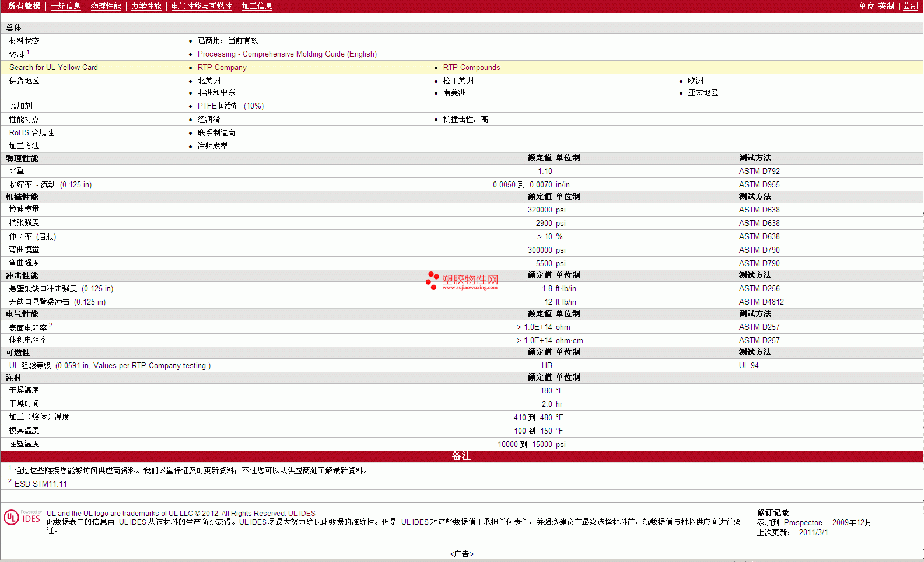Select 拉伸模量 value 320000

[x=540, y=210]
